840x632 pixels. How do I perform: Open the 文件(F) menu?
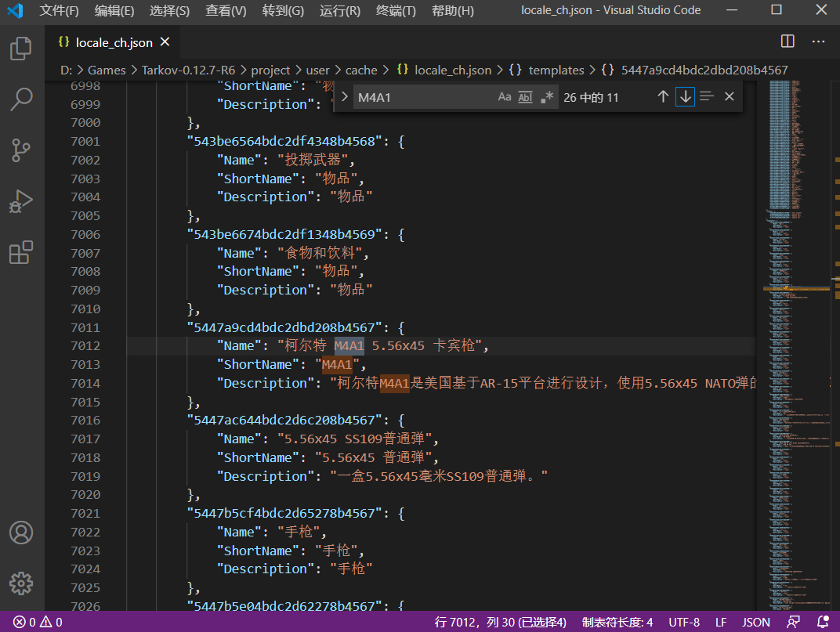pyautogui.click(x=59, y=11)
